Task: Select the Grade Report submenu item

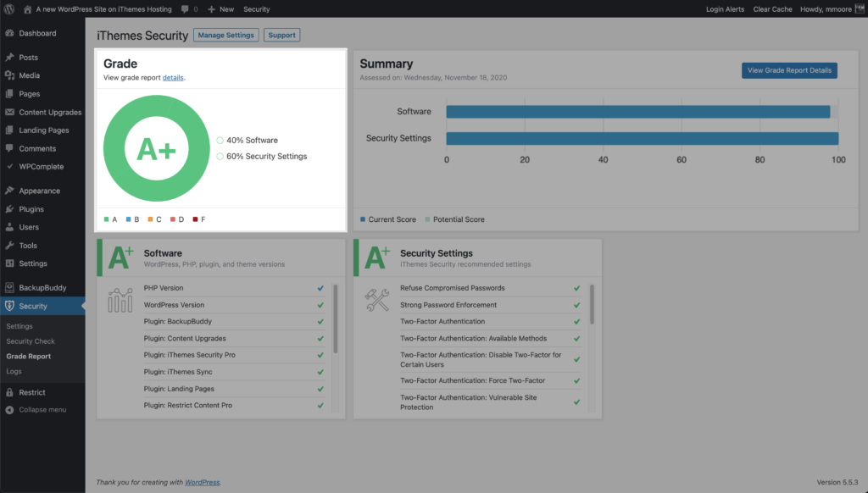Action: (x=28, y=357)
